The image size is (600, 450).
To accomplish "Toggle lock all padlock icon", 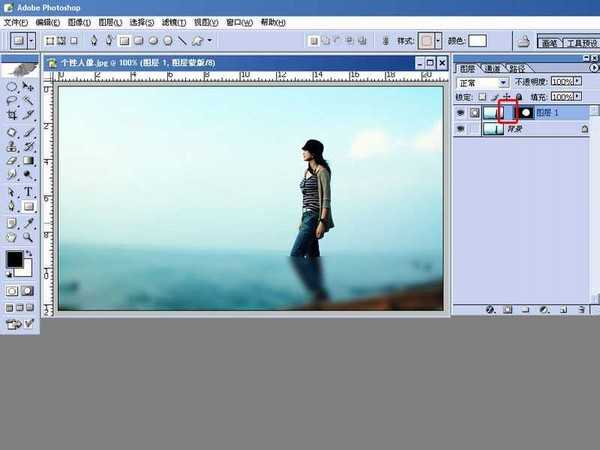I will coord(519,97).
